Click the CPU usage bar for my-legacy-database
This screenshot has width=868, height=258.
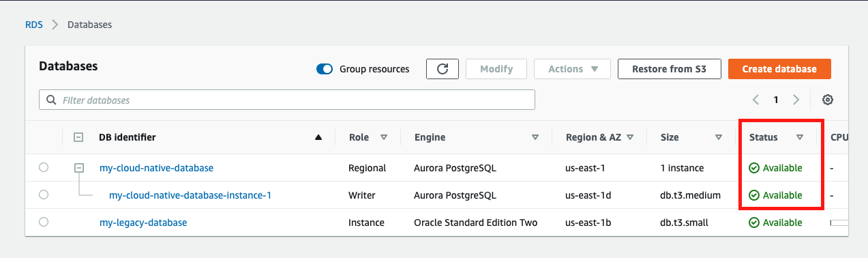[839, 223]
